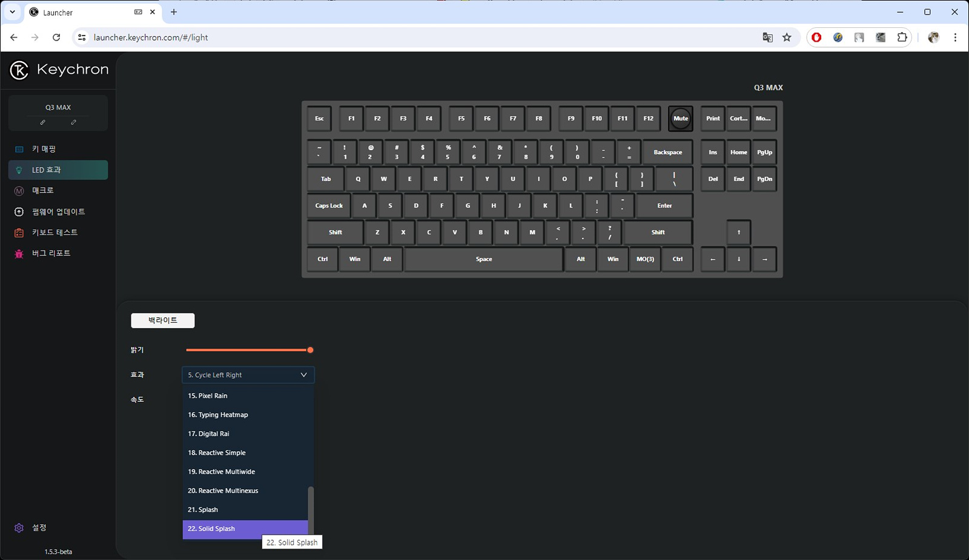The width and height of the screenshot is (969, 560).
Task: Click the Esc key on keyboard layout
Action: (319, 119)
